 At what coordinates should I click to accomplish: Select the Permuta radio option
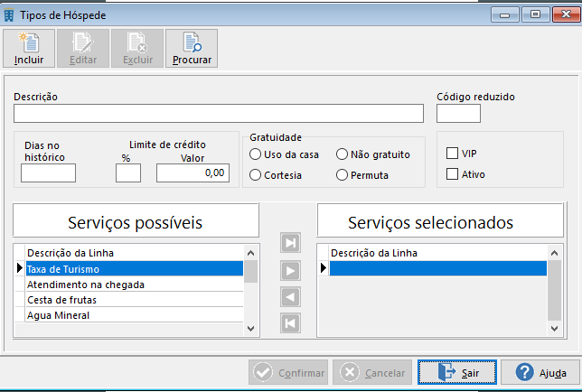[362, 175]
